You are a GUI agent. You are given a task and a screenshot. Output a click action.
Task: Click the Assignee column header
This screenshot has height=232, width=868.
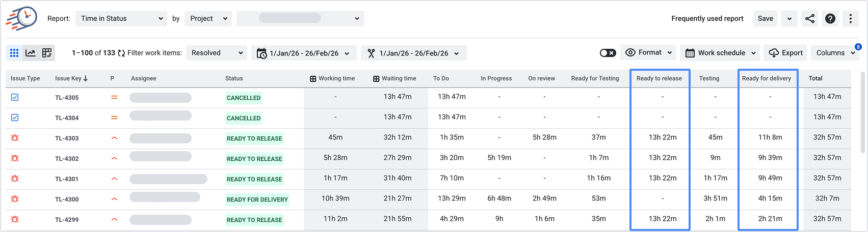point(144,78)
